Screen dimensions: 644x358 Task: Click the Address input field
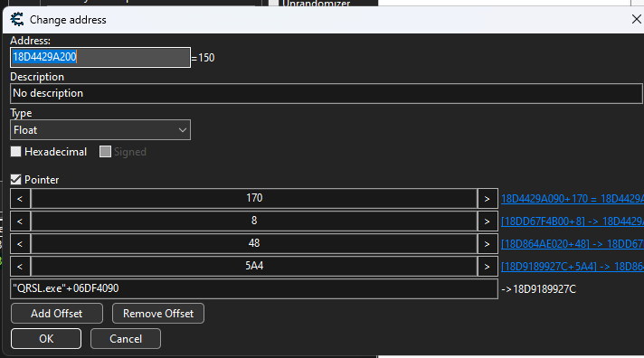[x=100, y=57]
